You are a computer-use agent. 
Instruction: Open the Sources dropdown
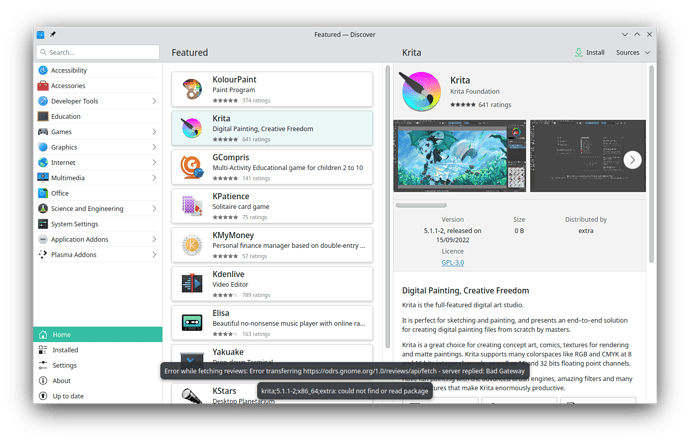pyautogui.click(x=633, y=52)
